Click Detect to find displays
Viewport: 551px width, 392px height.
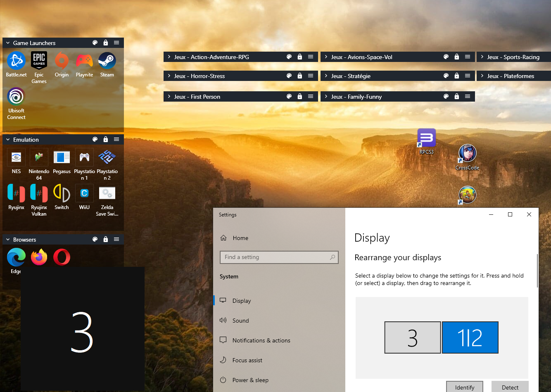click(x=510, y=387)
